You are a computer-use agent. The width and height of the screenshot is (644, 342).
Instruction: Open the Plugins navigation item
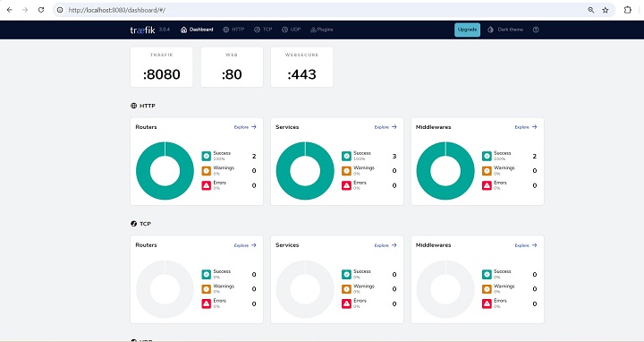[x=322, y=30]
